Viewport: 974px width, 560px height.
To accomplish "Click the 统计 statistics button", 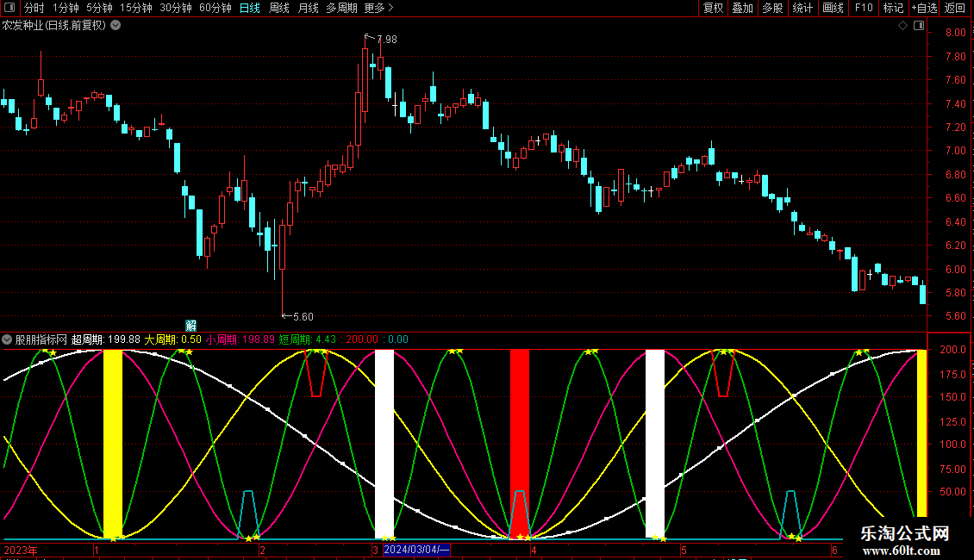I will pyautogui.click(x=802, y=8).
